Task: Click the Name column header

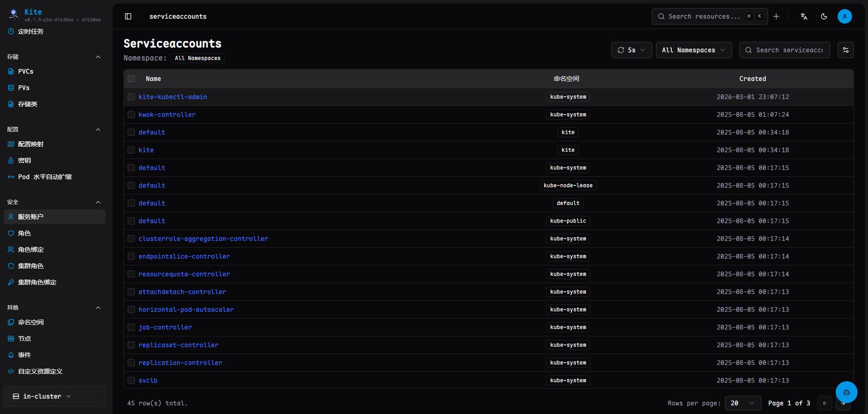Action: click(x=153, y=79)
